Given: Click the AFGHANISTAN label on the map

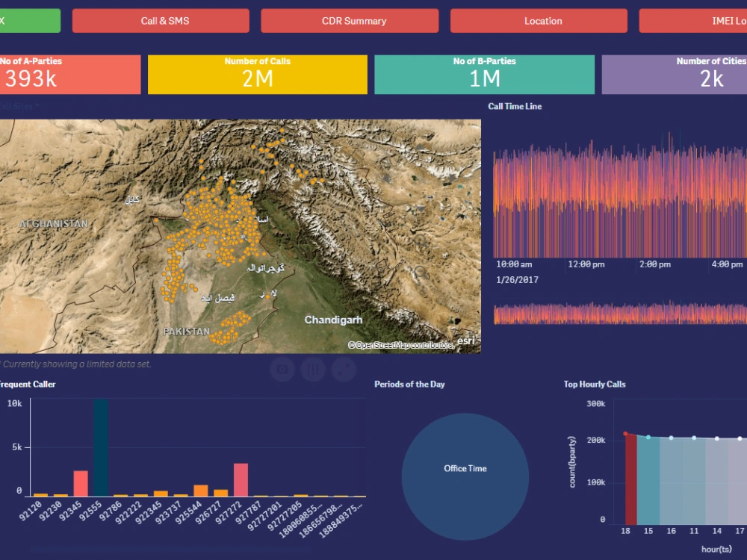Looking at the screenshot, I should click(54, 224).
